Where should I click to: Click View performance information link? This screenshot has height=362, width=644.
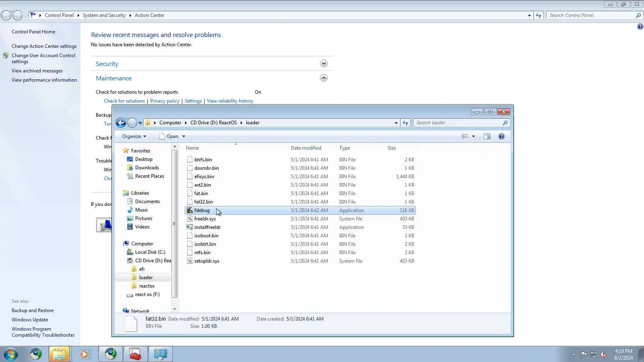point(44,80)
